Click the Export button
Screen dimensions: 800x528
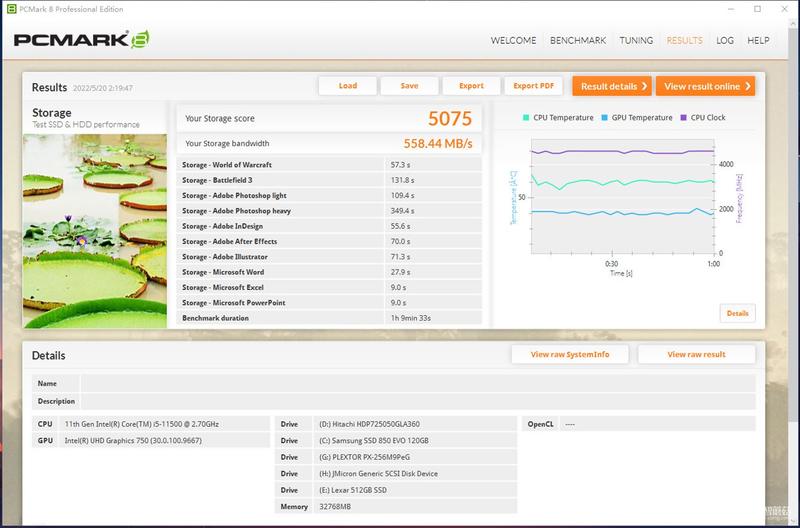[x=471, y=86]
